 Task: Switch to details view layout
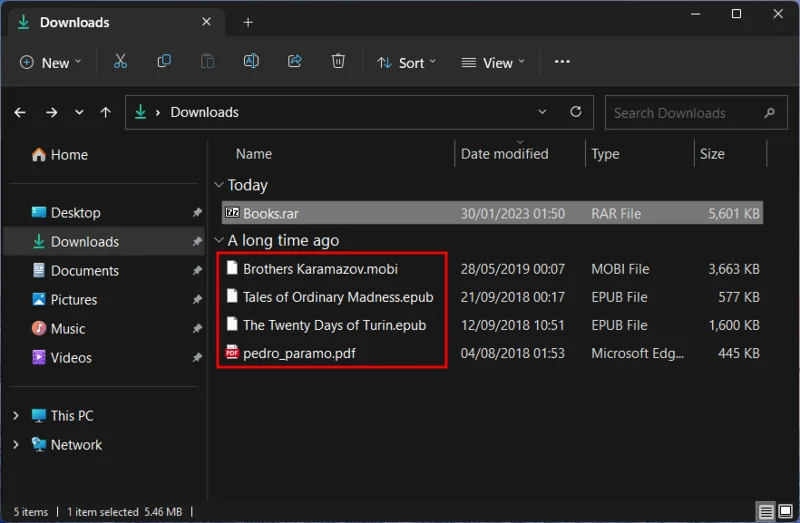point(766,512)
